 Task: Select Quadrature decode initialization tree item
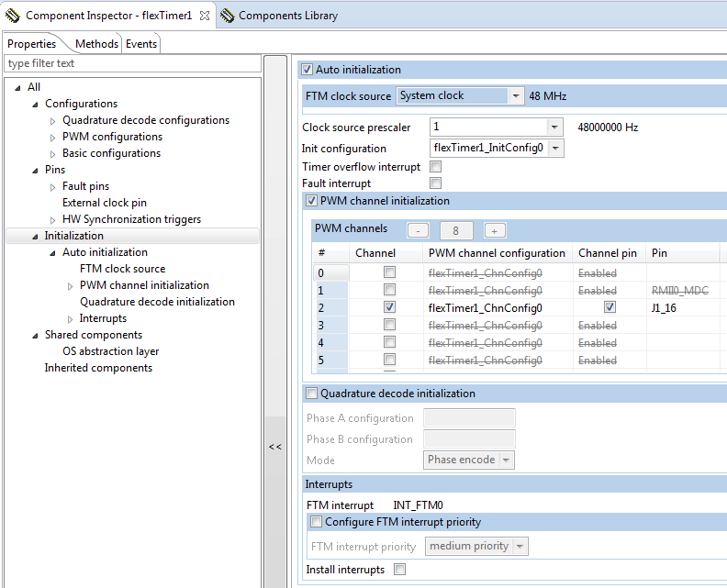click(157, 302)
